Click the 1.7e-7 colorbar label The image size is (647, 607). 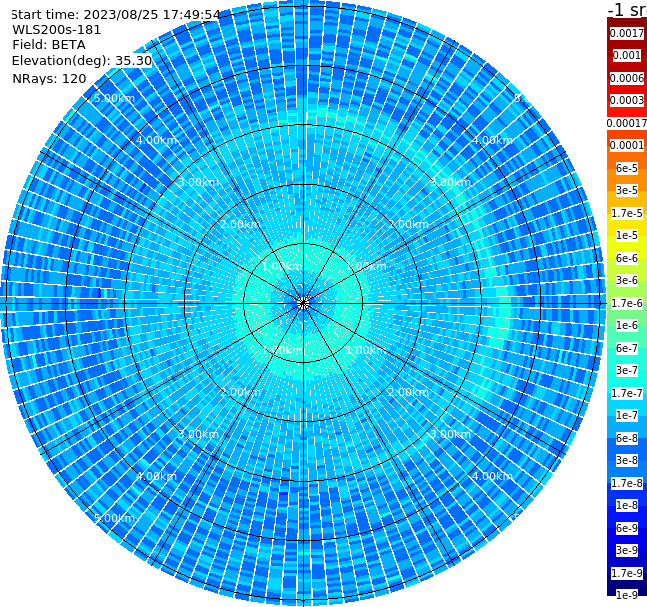tap(627, 393)
